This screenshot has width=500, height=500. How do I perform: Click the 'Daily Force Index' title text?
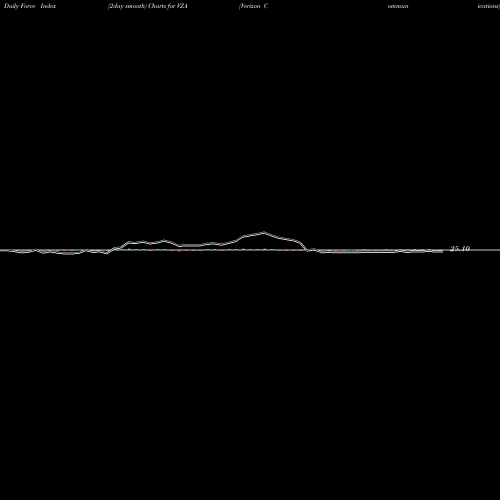pos(30,6)
